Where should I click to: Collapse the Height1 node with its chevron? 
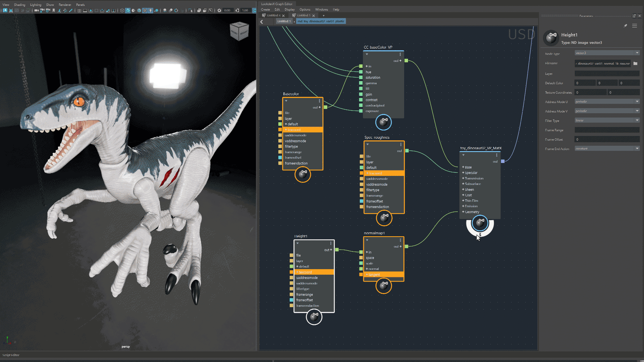pos(298,243)
